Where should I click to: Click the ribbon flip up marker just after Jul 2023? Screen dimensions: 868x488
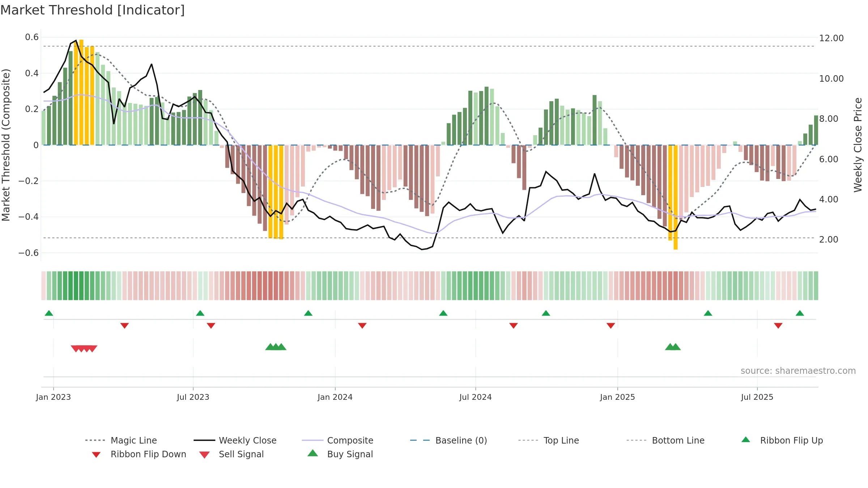(200, 313)
